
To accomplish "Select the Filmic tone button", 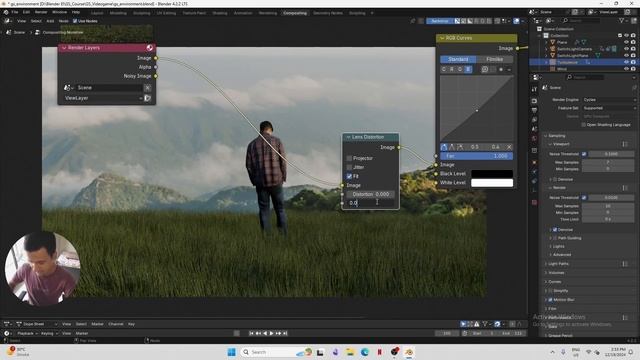I will pyautogui.click(x=494, y=60).
